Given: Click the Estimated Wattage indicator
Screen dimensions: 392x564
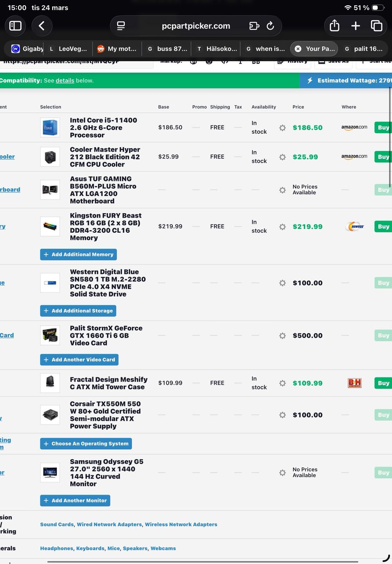Looking at the screenshot, I should 346,80.
